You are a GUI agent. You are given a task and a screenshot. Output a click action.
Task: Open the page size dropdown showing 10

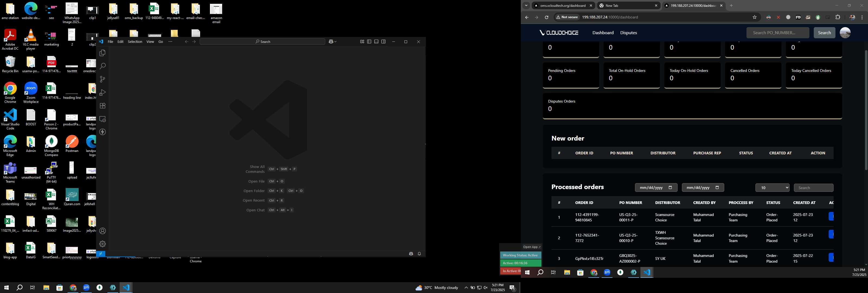pyautogui.click(x=772, y=188)
